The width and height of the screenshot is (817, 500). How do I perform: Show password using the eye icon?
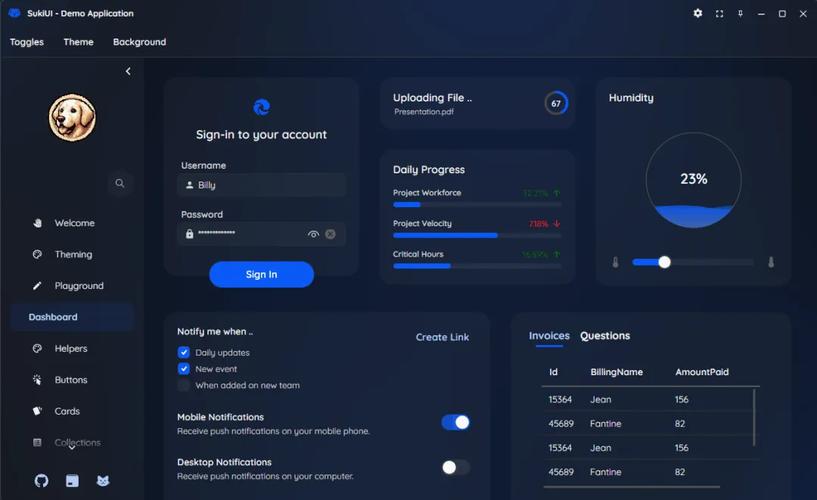pyautogui.click(x=313, y=234)
